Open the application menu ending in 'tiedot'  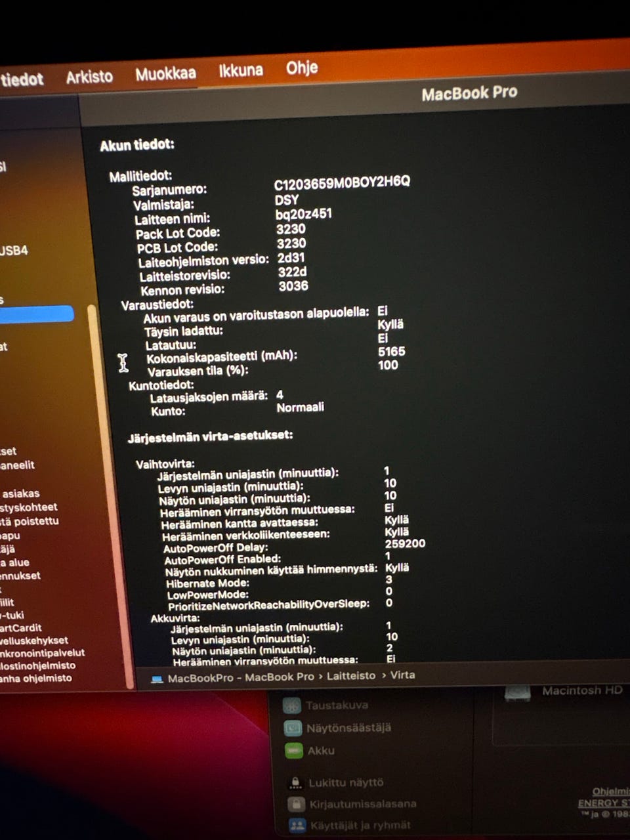22,79
